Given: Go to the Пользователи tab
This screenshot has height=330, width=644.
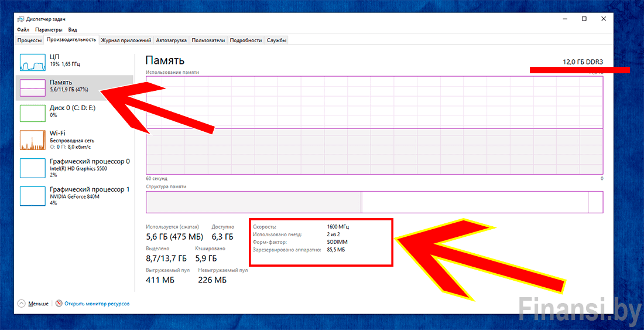Looking at the screenshot, I should coord(208,40).
